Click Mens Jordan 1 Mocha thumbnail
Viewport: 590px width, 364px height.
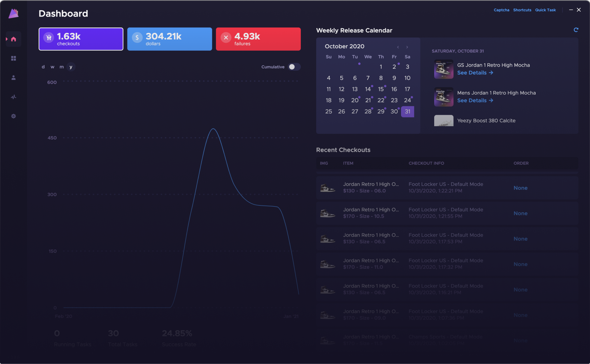pyautogui.click(x=444, y=97)
